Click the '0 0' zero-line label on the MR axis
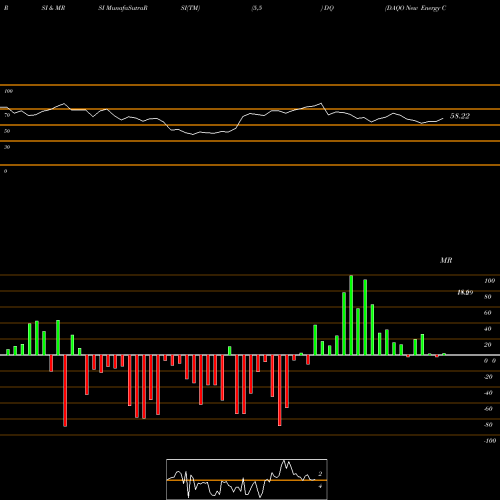 (490, 361)
